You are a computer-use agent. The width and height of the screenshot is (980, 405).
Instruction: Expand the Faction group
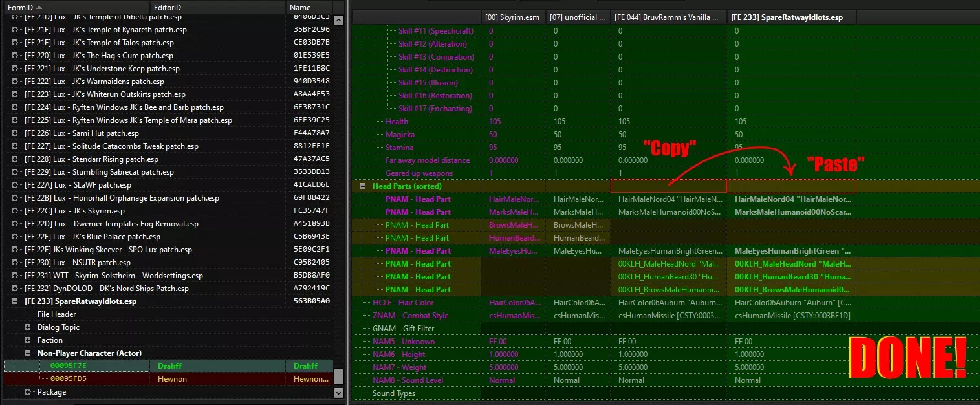coord(28,340)
